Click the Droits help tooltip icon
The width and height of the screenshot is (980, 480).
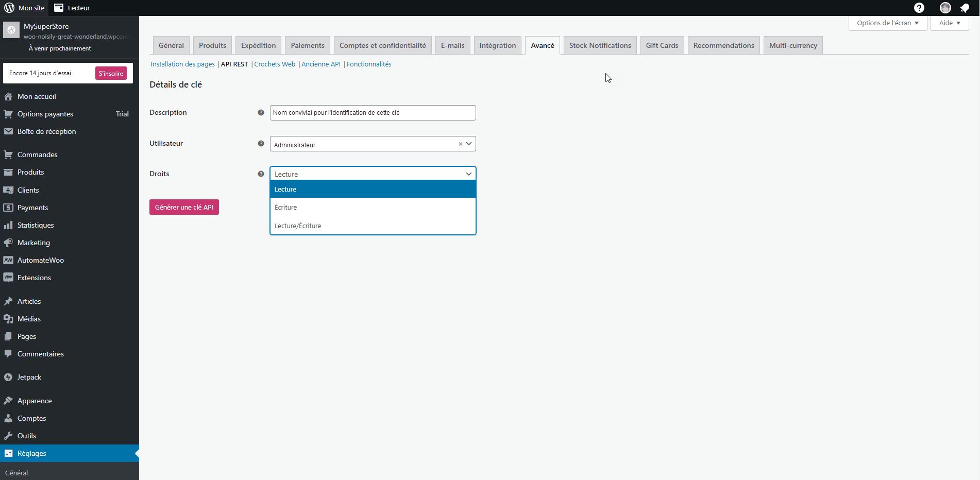pyautogui.click(x=261, y=174)
